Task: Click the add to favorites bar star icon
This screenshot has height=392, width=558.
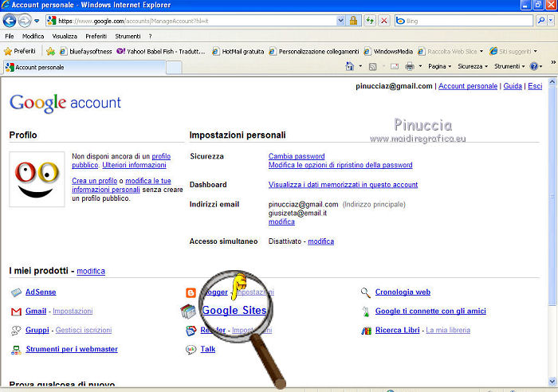Action: pyautogui.click(x=50, y=52)
